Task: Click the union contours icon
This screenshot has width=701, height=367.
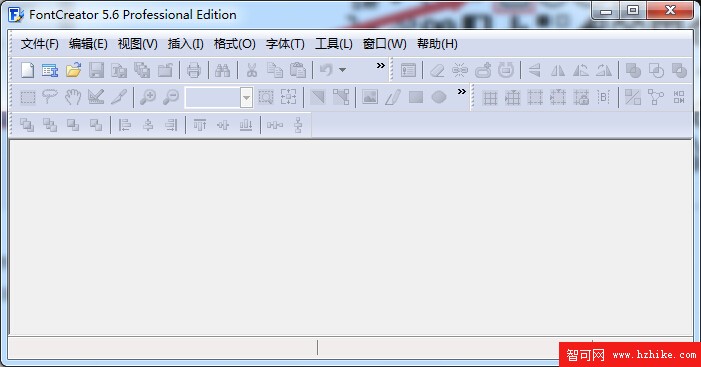Action: click(x=633, y=71)
